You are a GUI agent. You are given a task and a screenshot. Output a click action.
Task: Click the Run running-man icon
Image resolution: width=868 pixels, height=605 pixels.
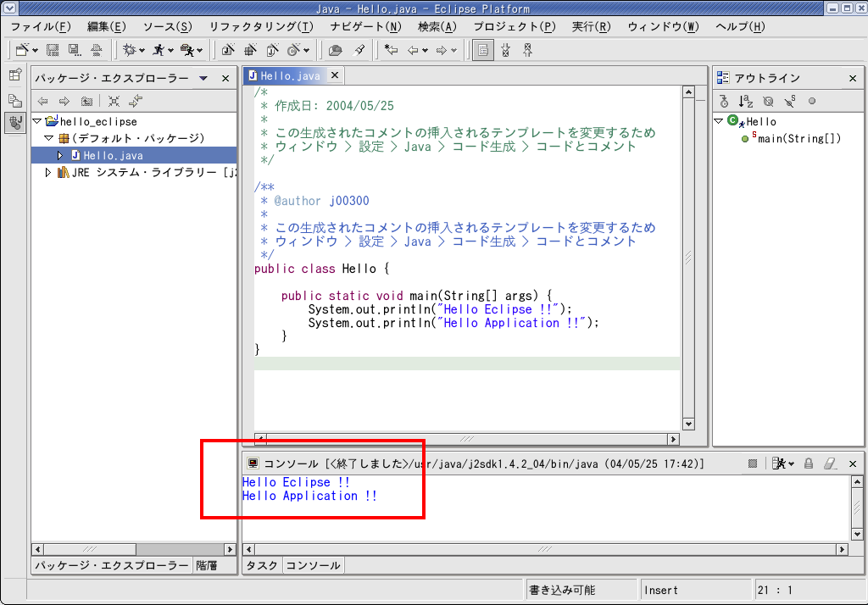(159, 50)
